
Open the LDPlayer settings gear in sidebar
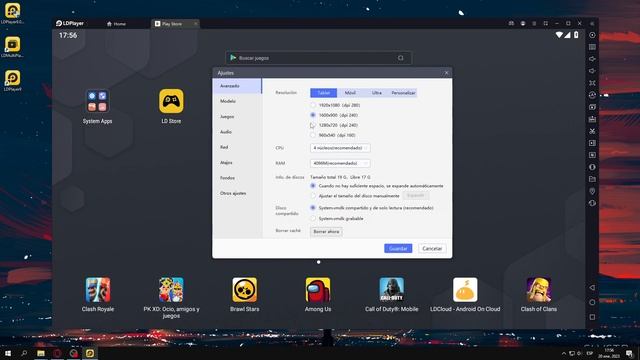[592, 35]
